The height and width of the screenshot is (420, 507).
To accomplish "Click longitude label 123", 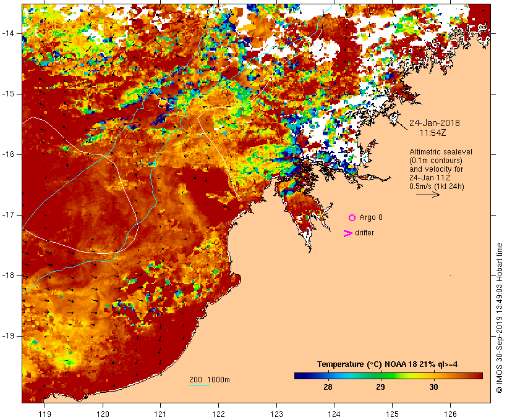I will pos(276,414).
